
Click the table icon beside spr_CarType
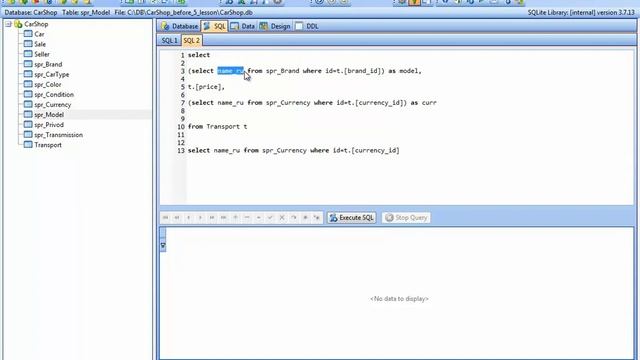28,74
